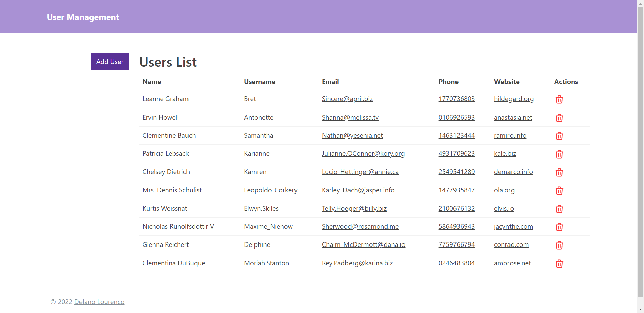Click the Email column header

tap(330, 82)
